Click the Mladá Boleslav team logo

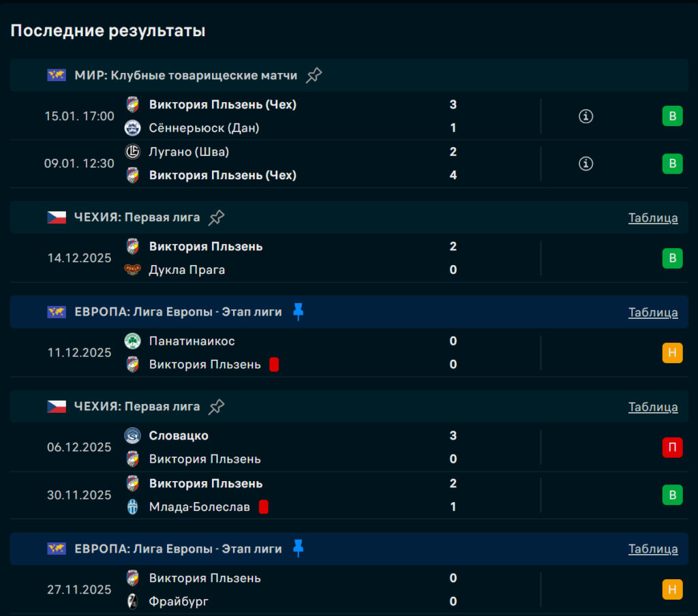point(133,507)
